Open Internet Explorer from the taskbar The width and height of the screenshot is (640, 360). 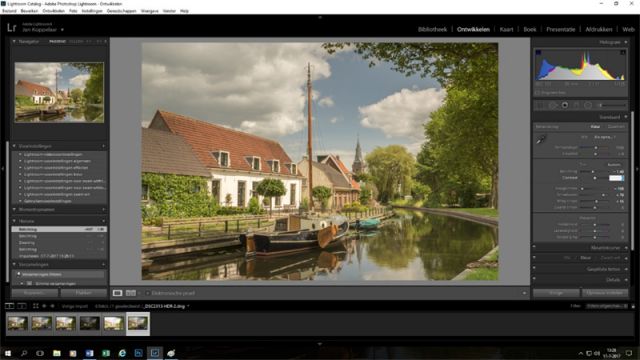tap(122, 353)
